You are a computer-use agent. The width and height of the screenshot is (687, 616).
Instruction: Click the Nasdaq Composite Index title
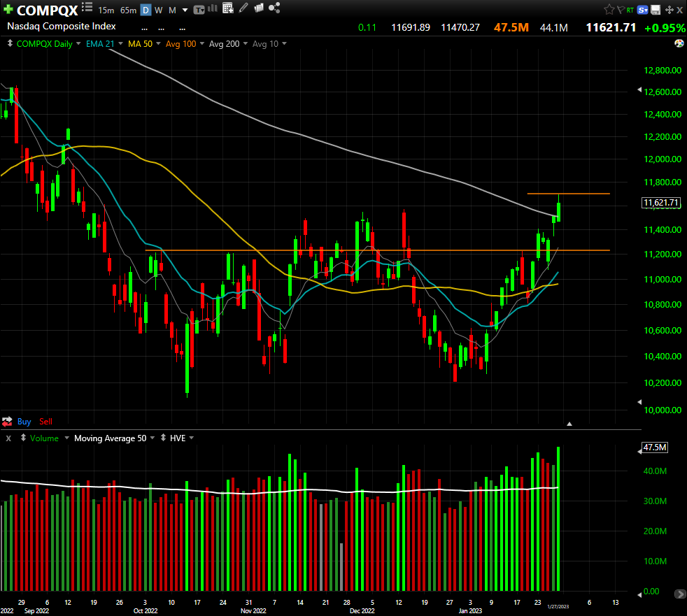[x=62, y=27]
